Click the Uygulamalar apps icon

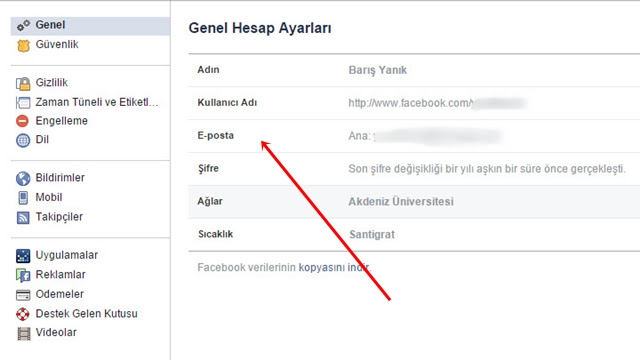pyautogui.click(x=23, y=256)
